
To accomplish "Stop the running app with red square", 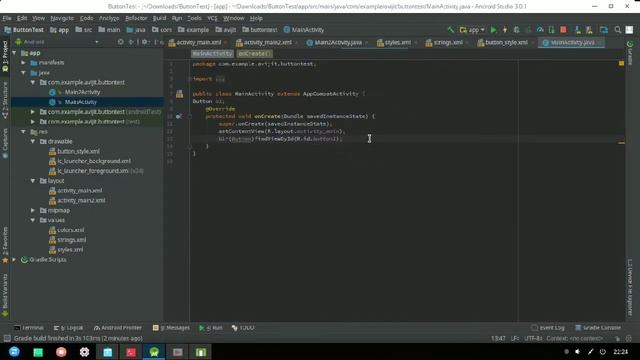I will pyautogui.click(x=563, y=30).
